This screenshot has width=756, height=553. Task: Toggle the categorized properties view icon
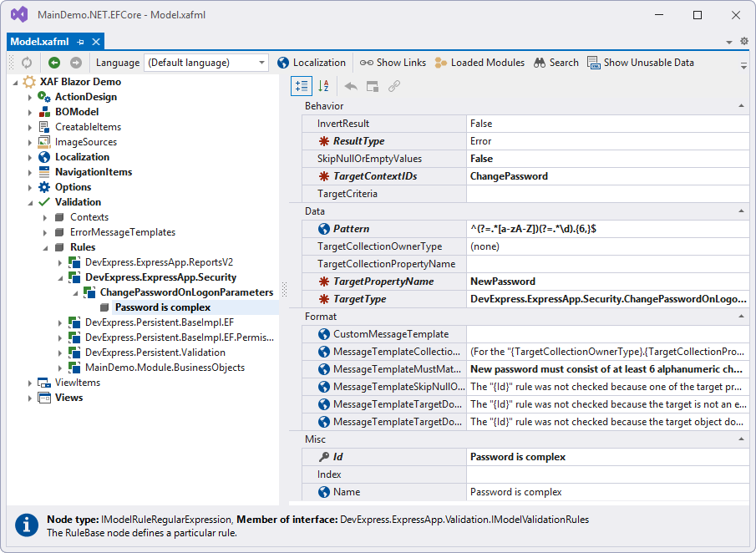(302, 85)
